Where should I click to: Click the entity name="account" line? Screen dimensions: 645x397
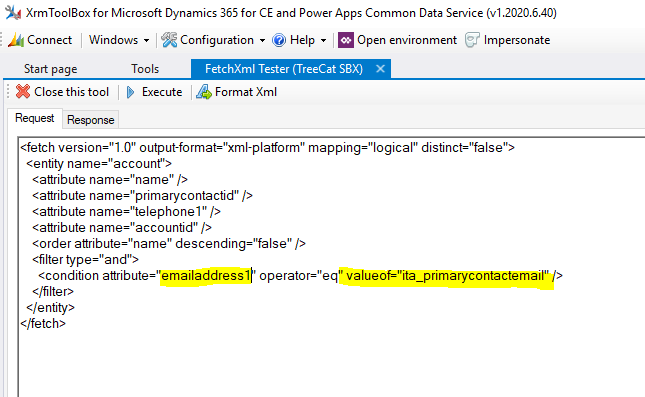[99, 163]
